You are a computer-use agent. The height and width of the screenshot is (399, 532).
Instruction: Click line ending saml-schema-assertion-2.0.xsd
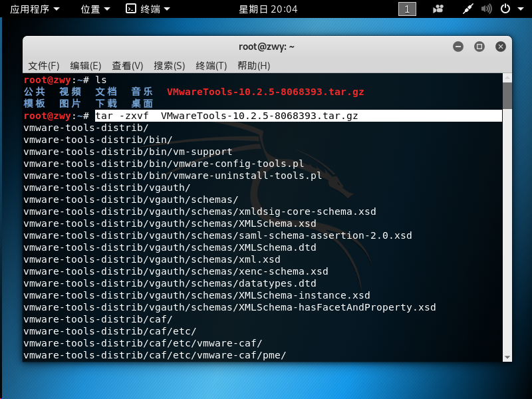tap(218, 235)
